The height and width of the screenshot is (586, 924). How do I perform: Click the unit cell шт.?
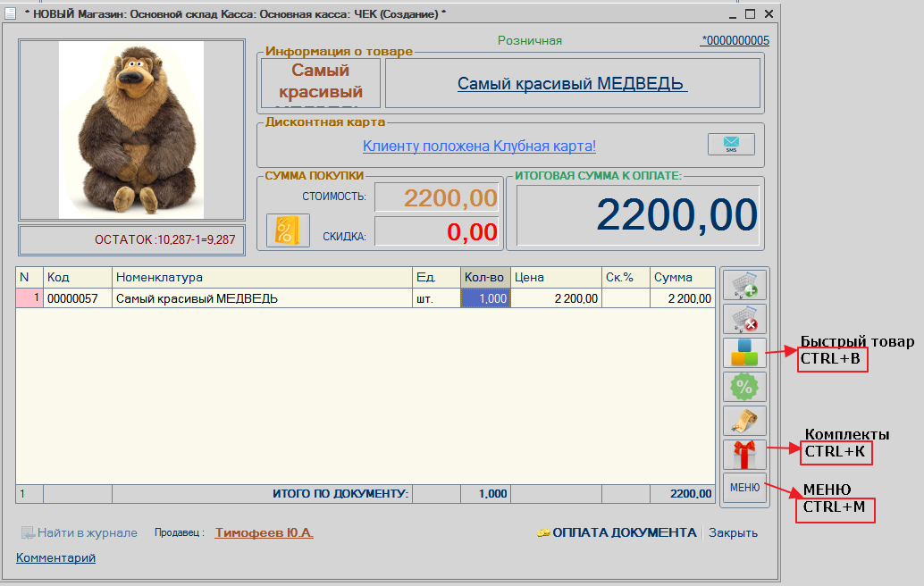click(437, 298)
